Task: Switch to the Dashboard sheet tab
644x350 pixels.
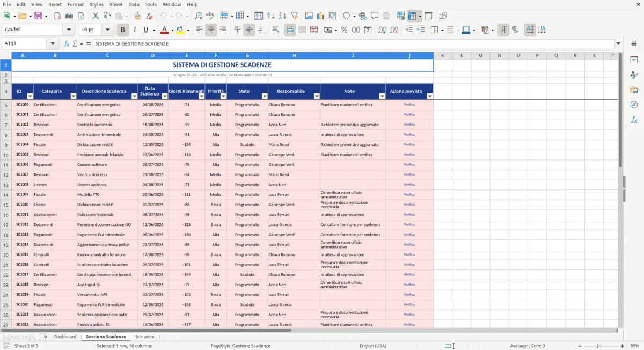Action: (x=65, y=337)
